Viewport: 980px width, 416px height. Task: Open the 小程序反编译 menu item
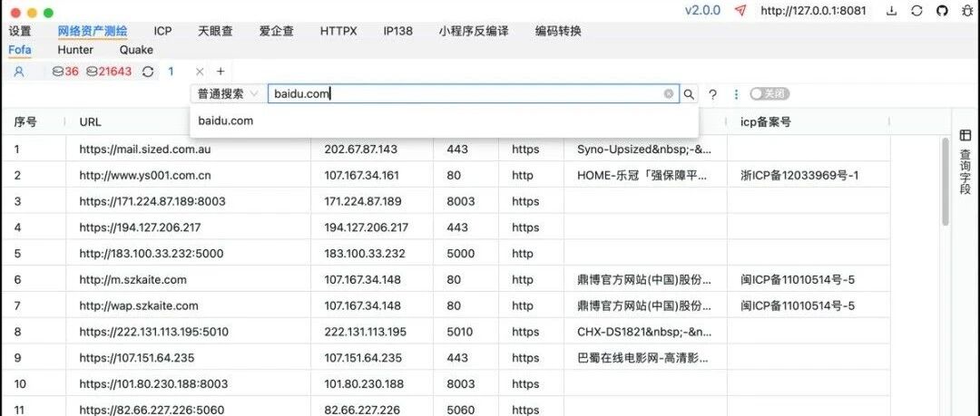coord(474,31)
